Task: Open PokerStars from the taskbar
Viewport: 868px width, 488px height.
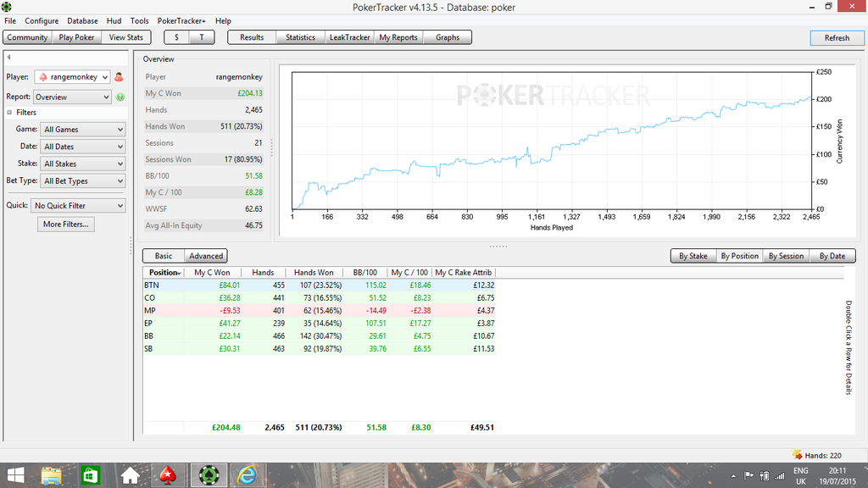Action: [168, 475]
